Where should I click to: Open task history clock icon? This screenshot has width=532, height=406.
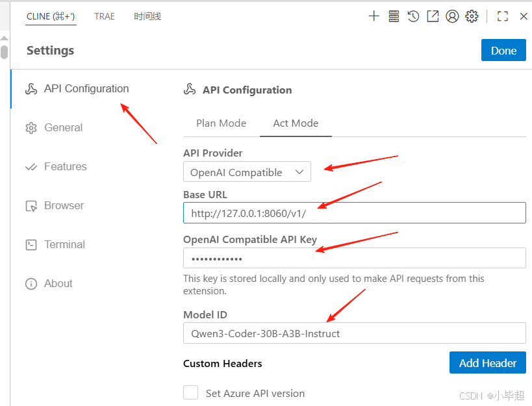pyautogui.click(x=413, y=16)
